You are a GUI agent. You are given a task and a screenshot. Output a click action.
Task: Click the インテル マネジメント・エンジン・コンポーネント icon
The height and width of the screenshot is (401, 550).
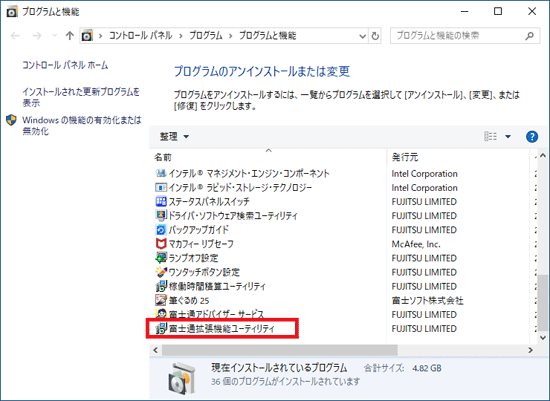pos(161,173)
